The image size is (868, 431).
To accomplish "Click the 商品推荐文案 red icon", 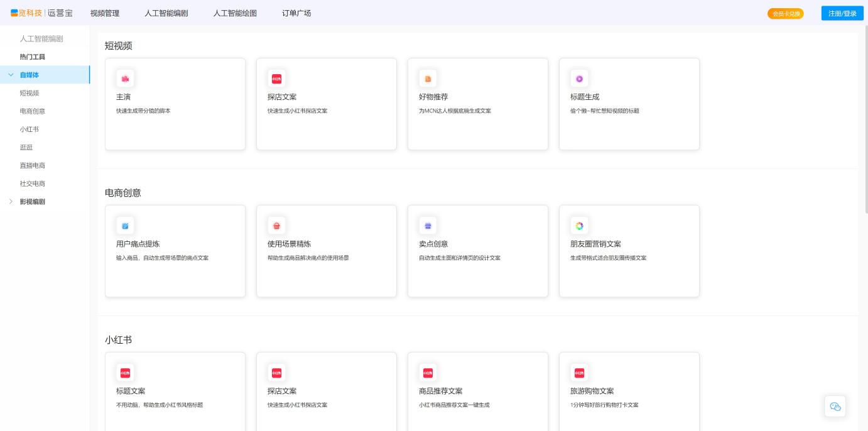I will tap(428, 373).
